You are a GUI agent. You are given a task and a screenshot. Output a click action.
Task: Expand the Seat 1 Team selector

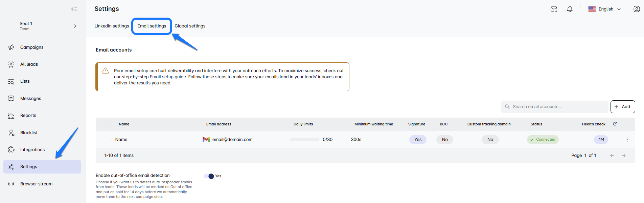tap(75, 26)
